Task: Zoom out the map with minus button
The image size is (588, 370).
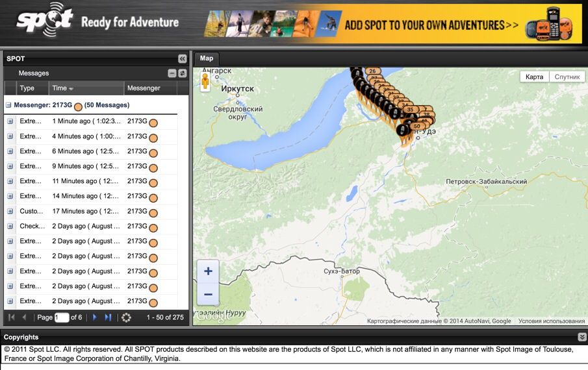Action: pos(208,294)
